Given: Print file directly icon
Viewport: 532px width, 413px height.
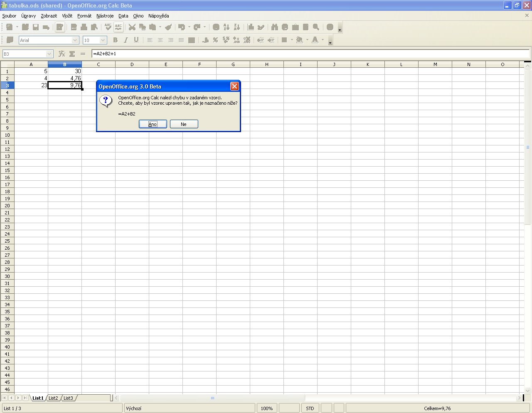Looking at the screenshot, I should pos(84,27).
